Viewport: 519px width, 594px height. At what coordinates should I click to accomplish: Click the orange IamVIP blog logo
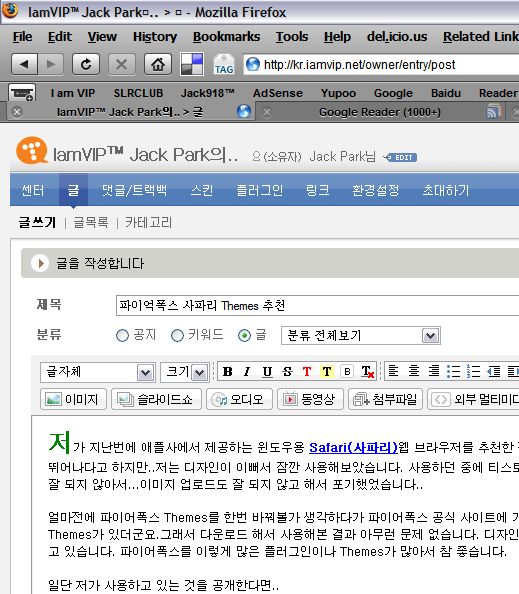(32, 151)
